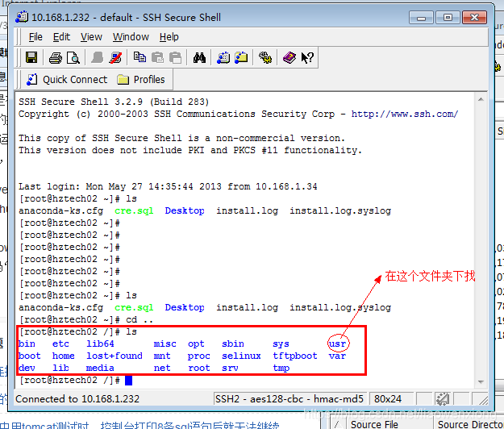Open new file transfer window icon
This screenshot has height=429, width=504.
coord(241,58)
